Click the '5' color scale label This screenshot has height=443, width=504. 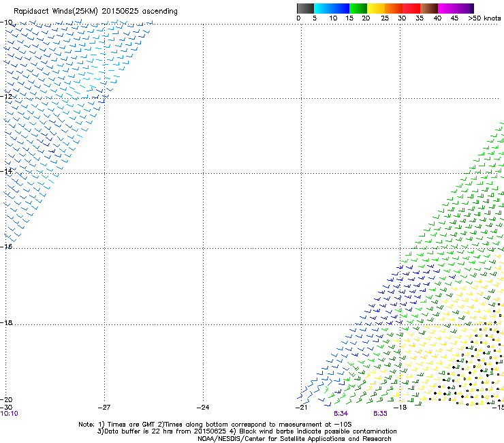click(315, 18)
